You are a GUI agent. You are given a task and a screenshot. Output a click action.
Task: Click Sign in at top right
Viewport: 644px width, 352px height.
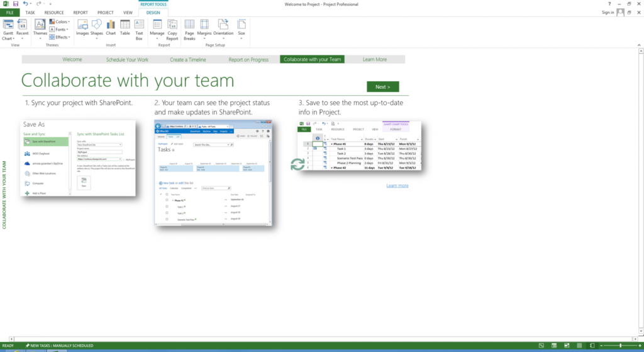pos(608,13)
